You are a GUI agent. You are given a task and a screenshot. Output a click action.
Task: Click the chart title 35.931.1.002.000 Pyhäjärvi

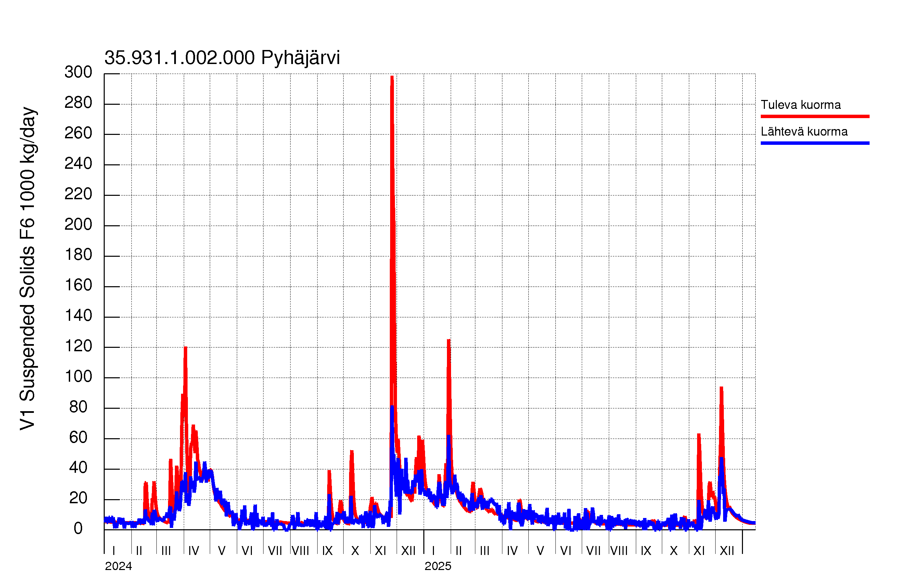(222, 58)
